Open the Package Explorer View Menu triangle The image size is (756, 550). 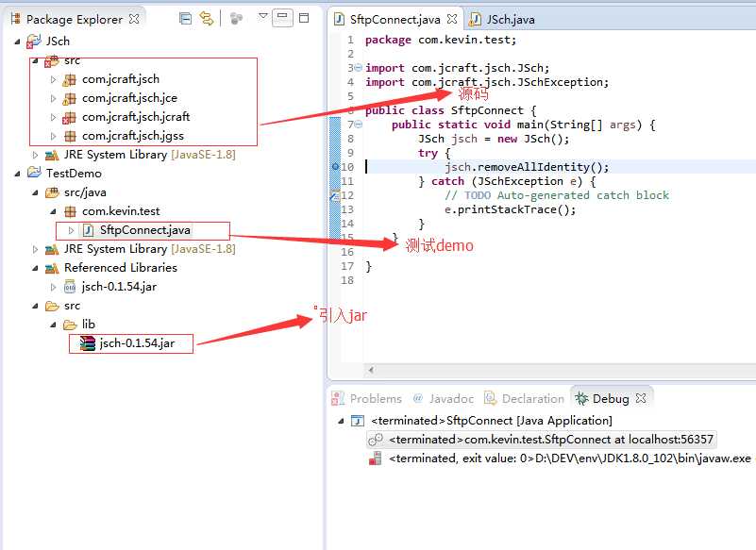[x=262, y=16]
